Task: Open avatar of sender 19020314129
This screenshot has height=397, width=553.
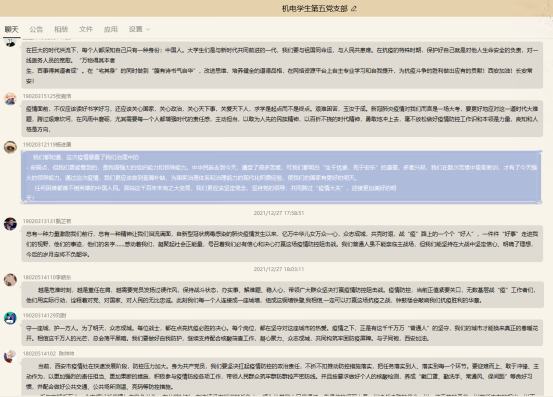Action: [x=10, y=318]
